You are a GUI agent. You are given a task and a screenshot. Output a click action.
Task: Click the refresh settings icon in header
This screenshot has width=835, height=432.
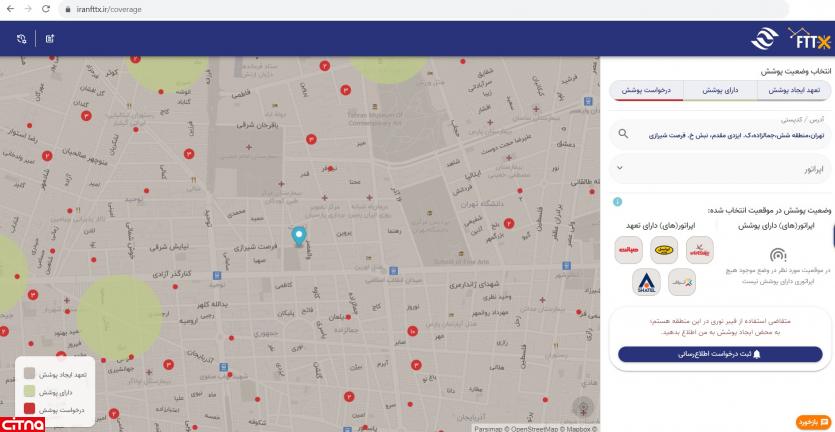click(22, 40)
